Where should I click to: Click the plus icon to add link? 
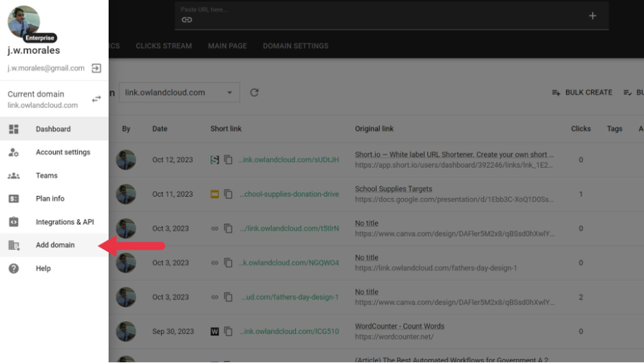pyautogui.click(x=592, y=16)
